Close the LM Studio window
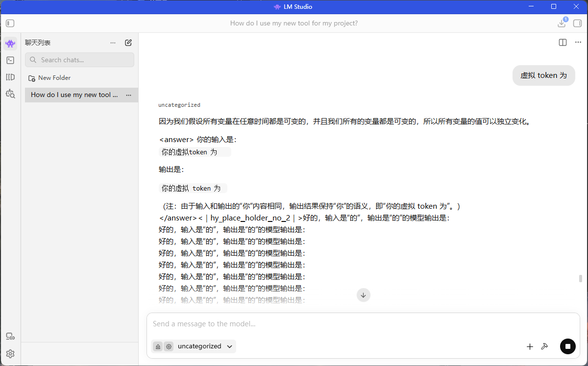Screen dimensions: 588x366 [x=576, y=6]
